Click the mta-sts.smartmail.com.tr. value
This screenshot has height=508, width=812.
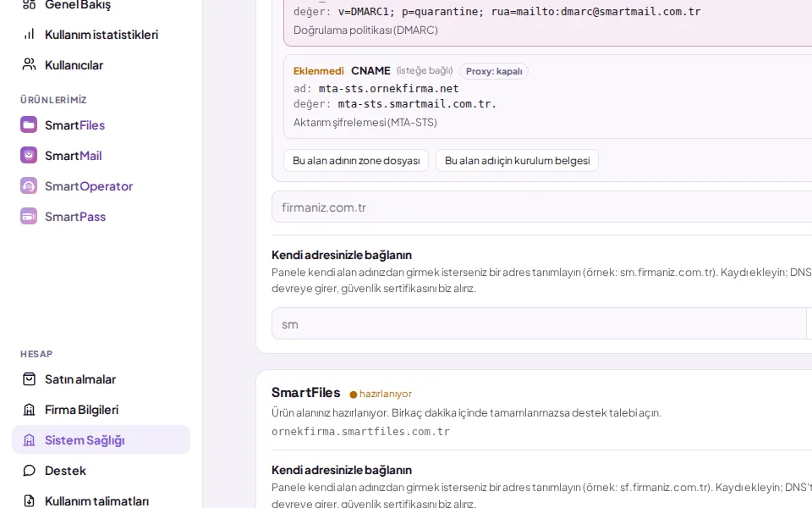pos(417,103)
